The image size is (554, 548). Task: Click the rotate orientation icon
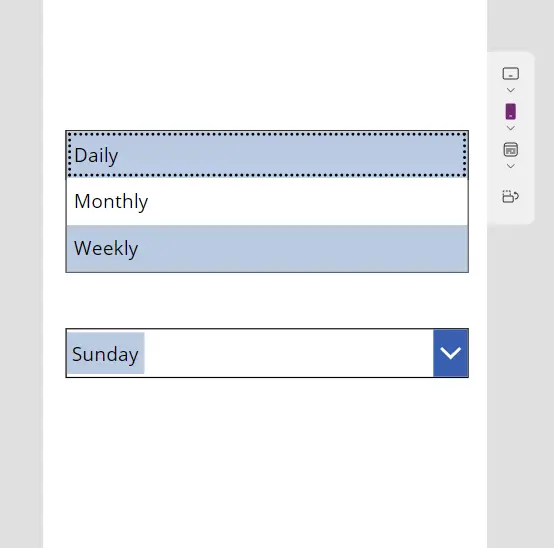511,196
